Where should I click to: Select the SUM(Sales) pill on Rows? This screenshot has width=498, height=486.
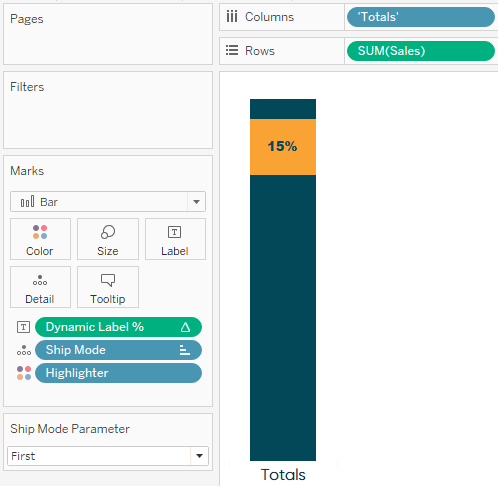tap(421, 51)
